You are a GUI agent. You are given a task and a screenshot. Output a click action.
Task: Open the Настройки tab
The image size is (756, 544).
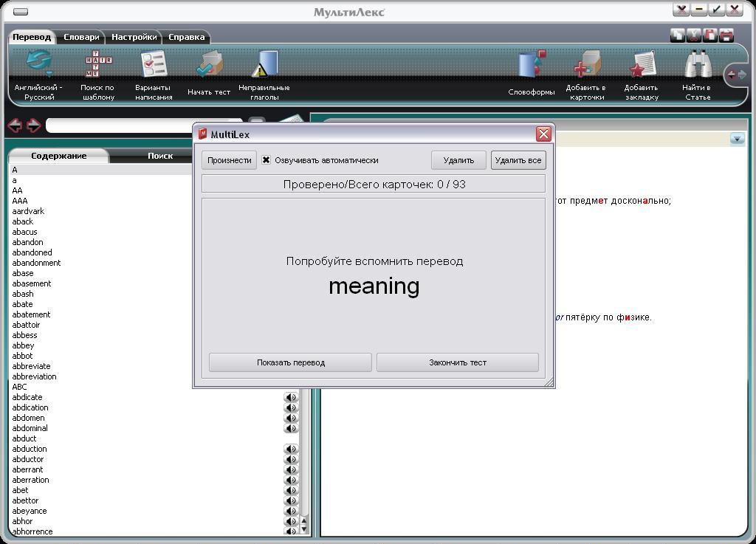coord(134,37)
